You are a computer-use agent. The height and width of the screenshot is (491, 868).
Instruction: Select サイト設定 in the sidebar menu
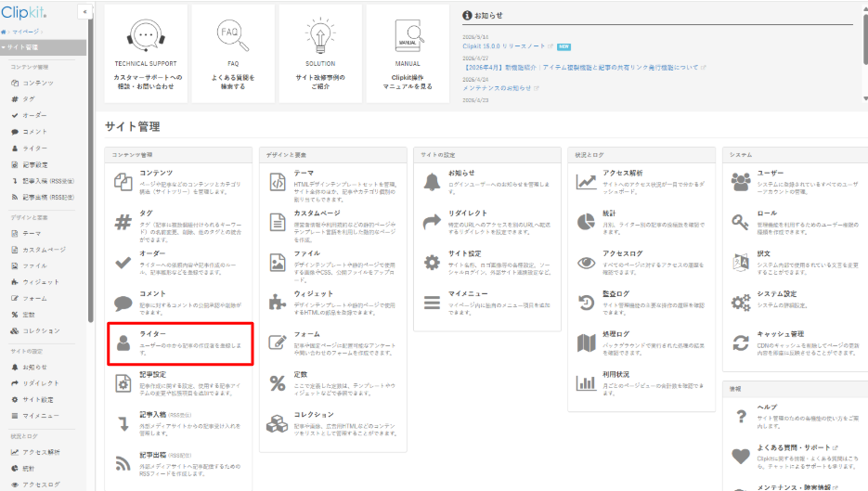(38, 400)
